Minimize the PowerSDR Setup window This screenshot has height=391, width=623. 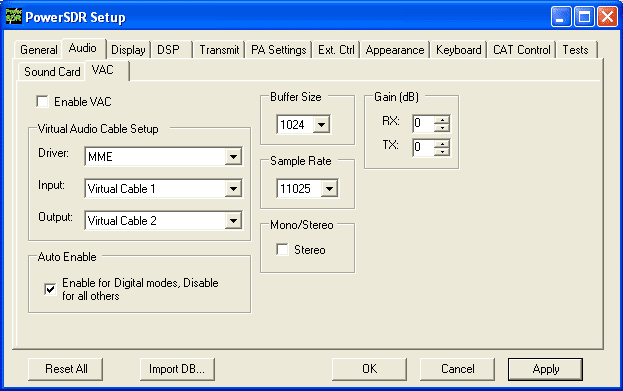pos(561,17)
